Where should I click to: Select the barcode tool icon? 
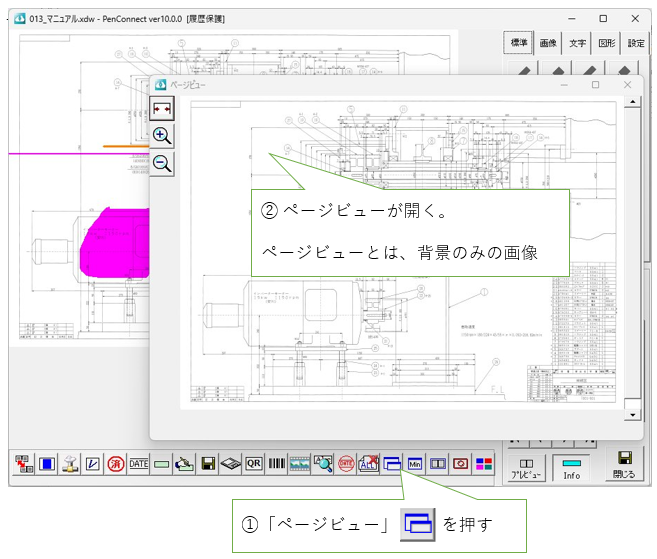[277, 464]
